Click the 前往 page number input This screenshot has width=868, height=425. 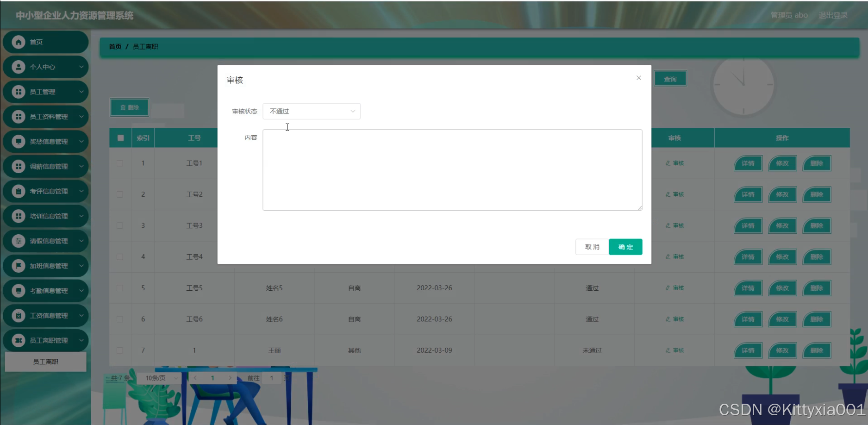coord(272,378)
